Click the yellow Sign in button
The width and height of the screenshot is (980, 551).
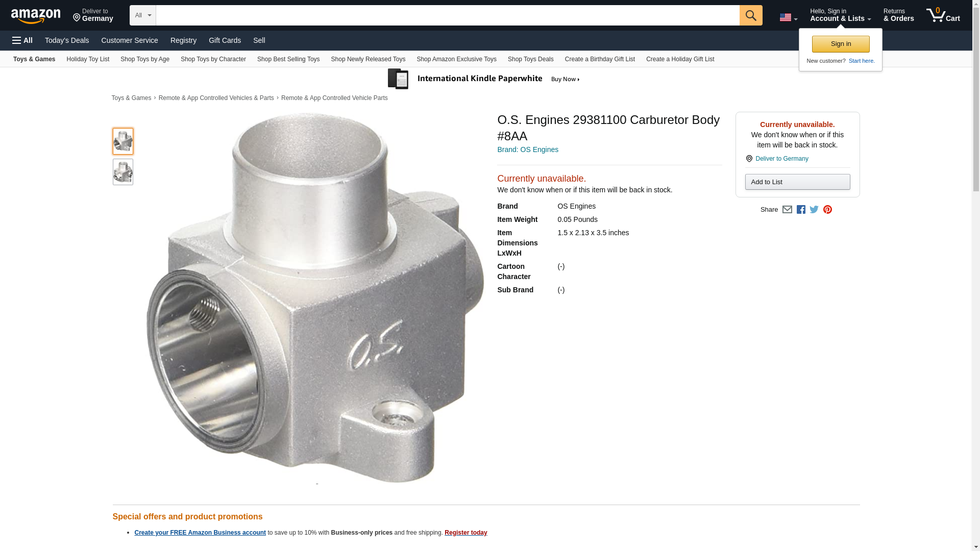click(841, 44)
